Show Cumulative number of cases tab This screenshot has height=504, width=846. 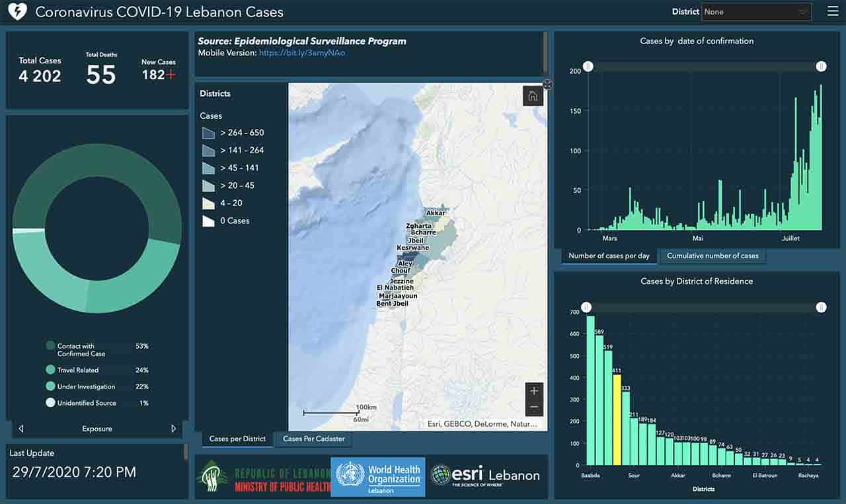[712, 256]
